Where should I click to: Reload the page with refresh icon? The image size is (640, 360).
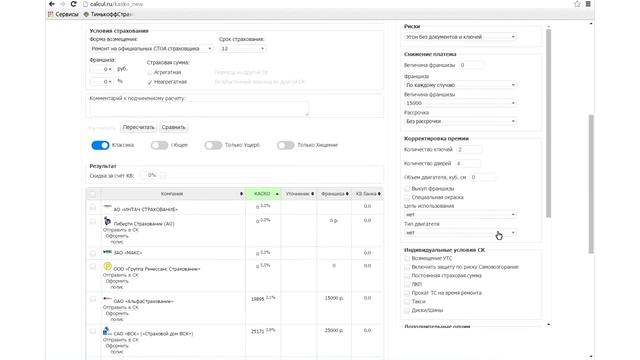[x=73, y=4]
